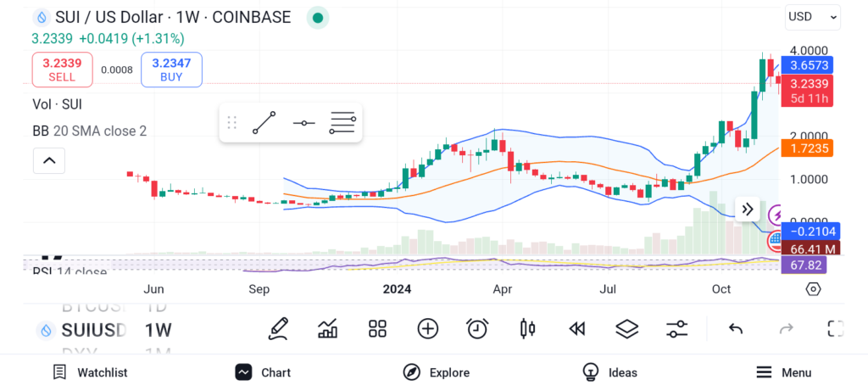Jump to latest bar with double-arrow button
This screenshot has height=391, width=868.
(x=748, y=209)
